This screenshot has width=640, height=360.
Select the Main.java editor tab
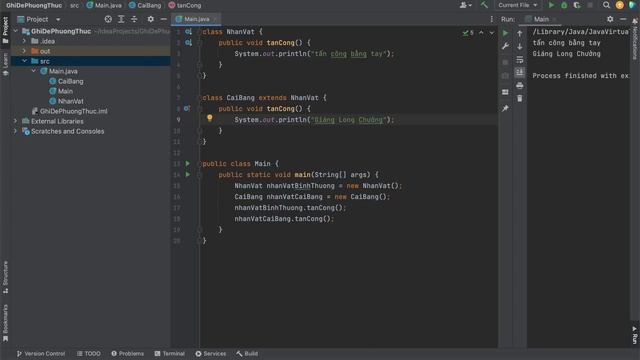[x=196, y=19]
